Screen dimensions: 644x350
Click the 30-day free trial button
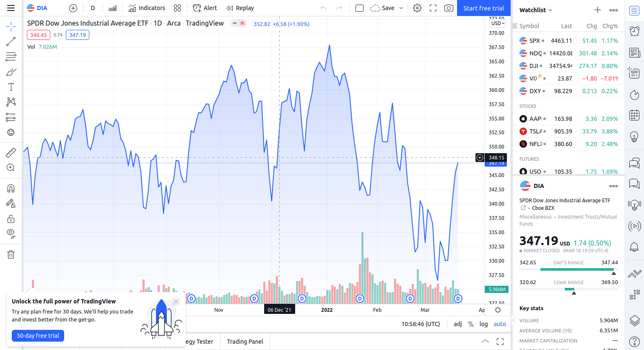(x=38, y=336)
